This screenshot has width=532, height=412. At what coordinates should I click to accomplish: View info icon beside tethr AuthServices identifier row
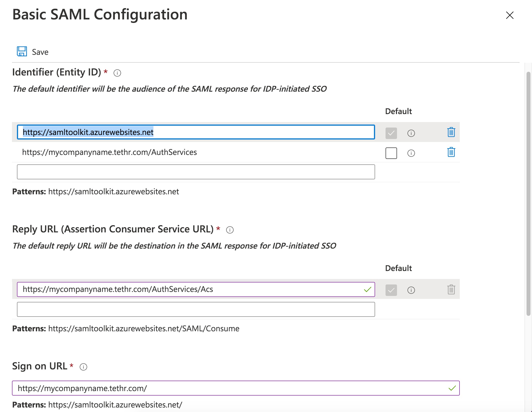411,153
